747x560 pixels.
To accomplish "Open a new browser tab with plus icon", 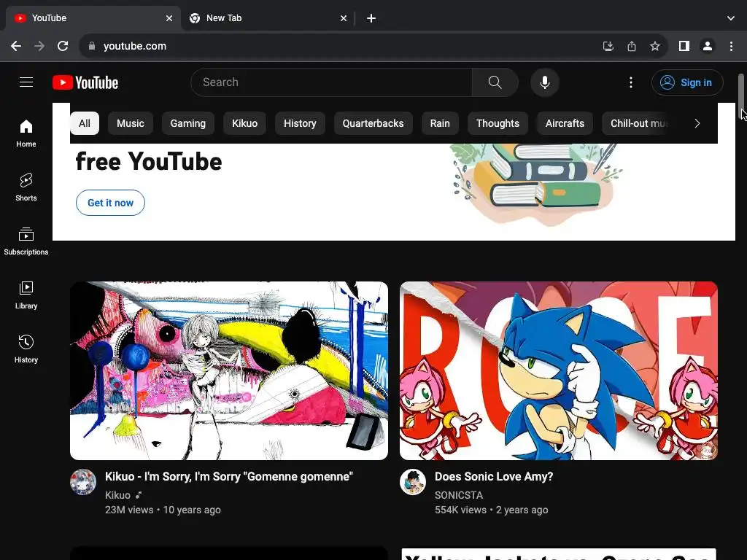I will 371,18.
